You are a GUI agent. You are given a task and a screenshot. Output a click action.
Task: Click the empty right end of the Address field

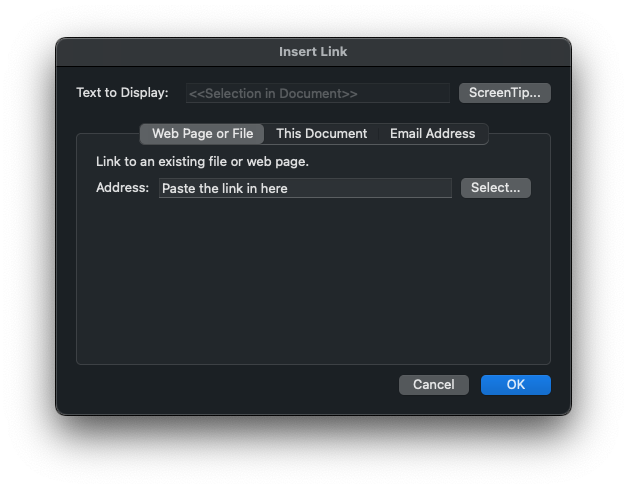pyautogui.click(x=420, y=188)
